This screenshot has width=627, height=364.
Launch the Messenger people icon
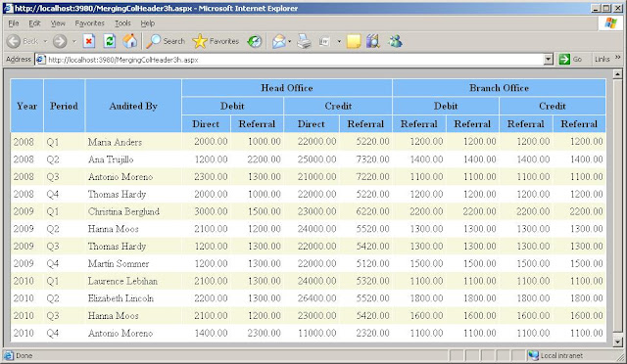coord(395,41)
